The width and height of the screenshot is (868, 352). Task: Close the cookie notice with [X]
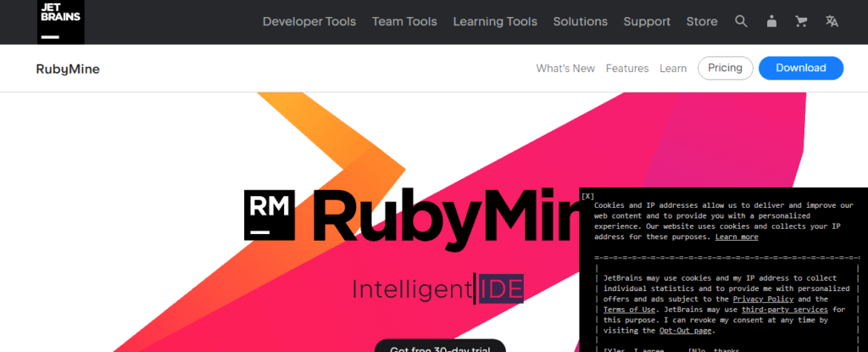click(587, 196)
